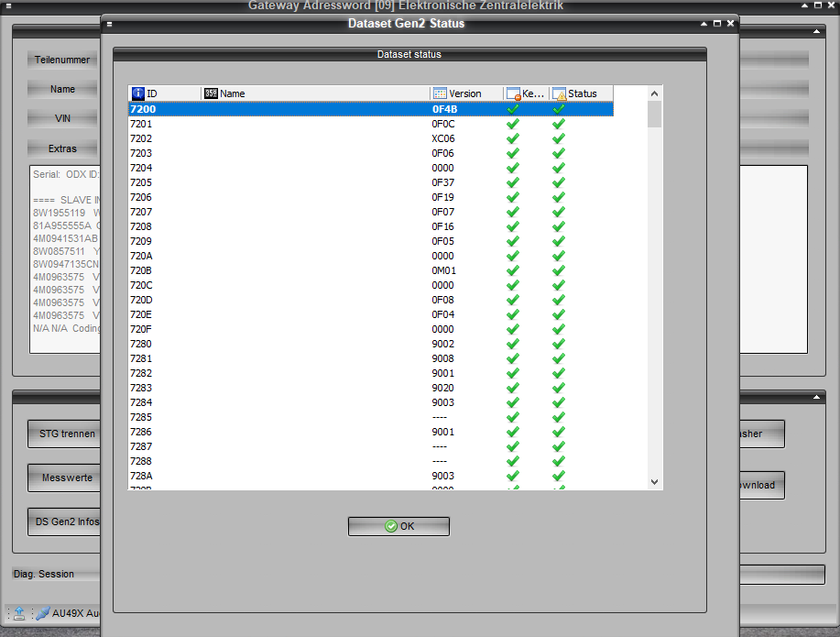Sort by the Version column header
Image resolution: width=840 pixels, height=637 pixels.
click(466, 93)
